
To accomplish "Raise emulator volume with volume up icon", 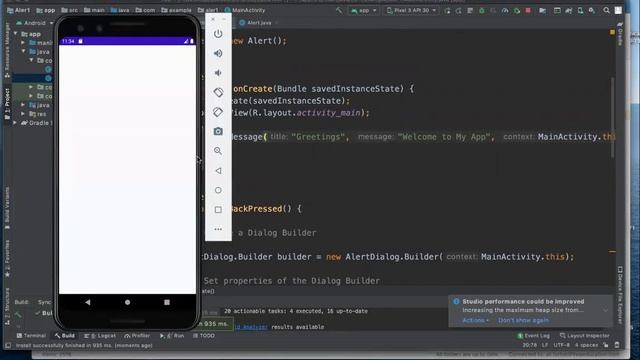I will tap(218, 53).
